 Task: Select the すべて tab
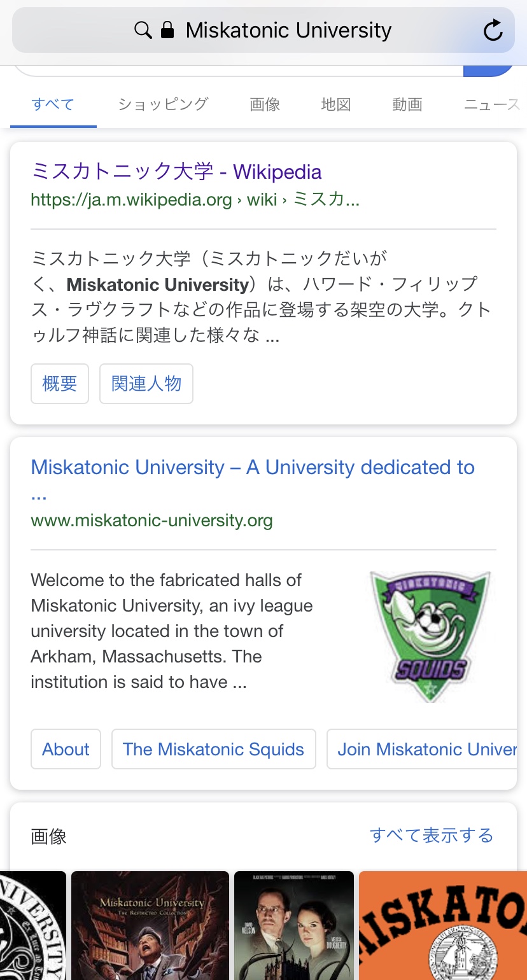(x=53, y=104)
